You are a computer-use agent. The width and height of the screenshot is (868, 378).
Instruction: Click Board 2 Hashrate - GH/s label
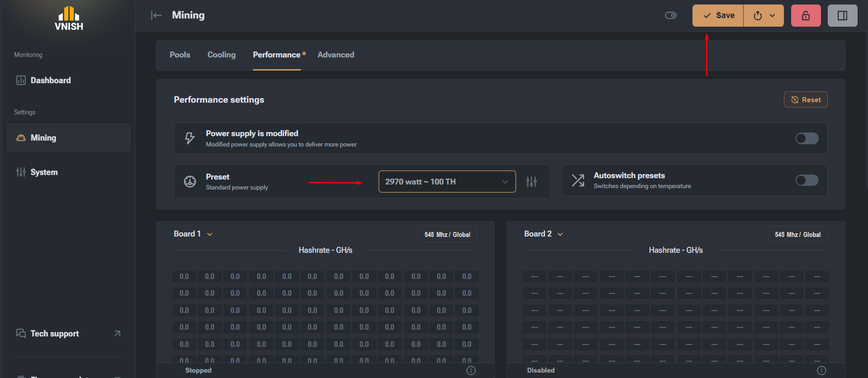(676, 250)
